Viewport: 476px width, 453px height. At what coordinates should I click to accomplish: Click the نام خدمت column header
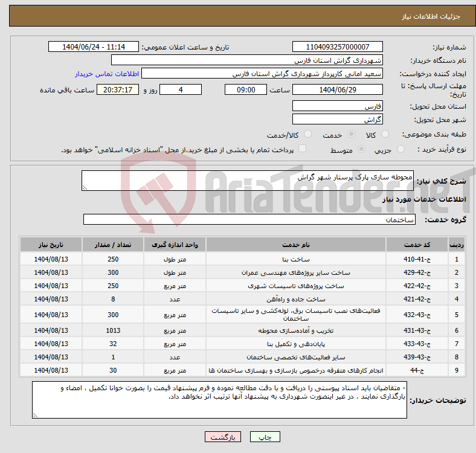(x=296, y=245)
